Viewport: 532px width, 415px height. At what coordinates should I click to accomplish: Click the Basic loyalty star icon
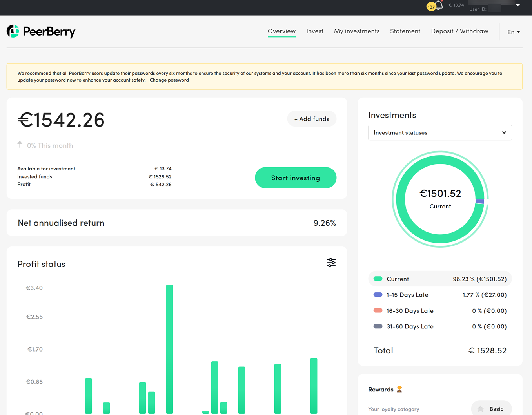click(x=481, y=409)
